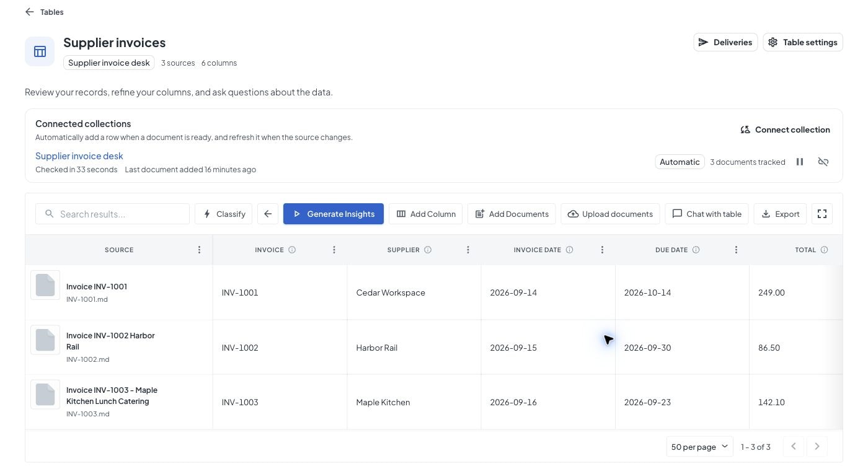868x474 pixels.
Task: Open INVOICE DATE column options menu
Action: 602,250
